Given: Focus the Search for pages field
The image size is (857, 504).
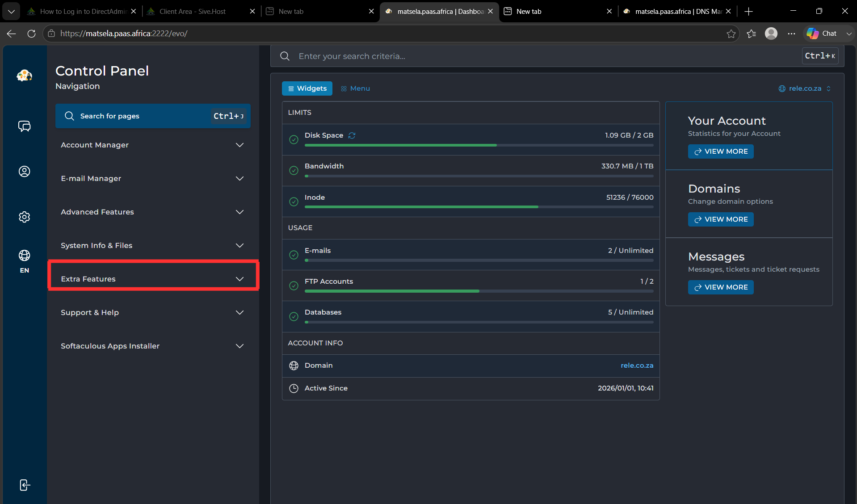Looking at the screenshot, I should pos(153,116).
